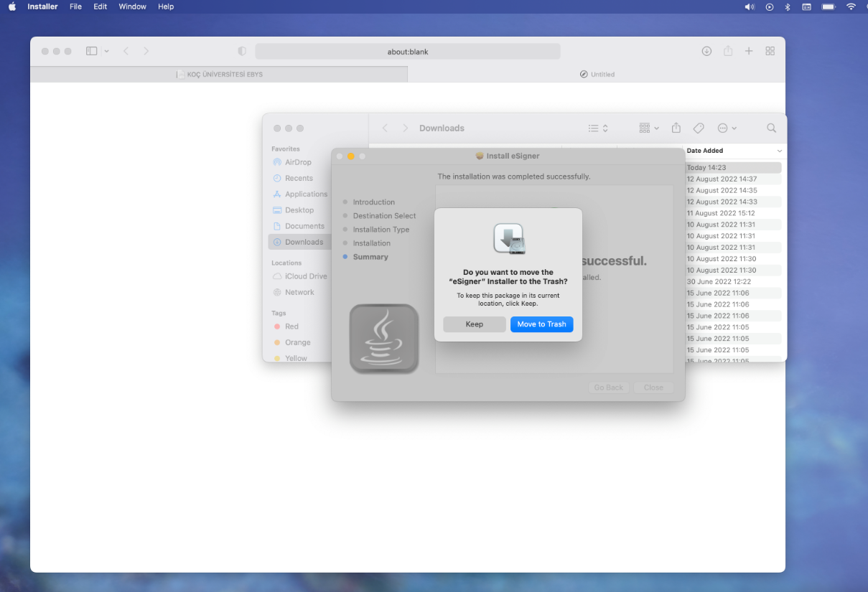
Task: Click the Bluetooth icon in menu bar
Action: pyautogui.click(x=787, y=6)
